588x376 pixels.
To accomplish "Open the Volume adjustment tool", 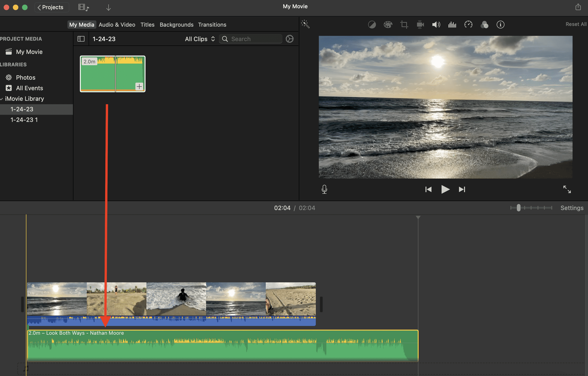I will [x=436, y=25].
